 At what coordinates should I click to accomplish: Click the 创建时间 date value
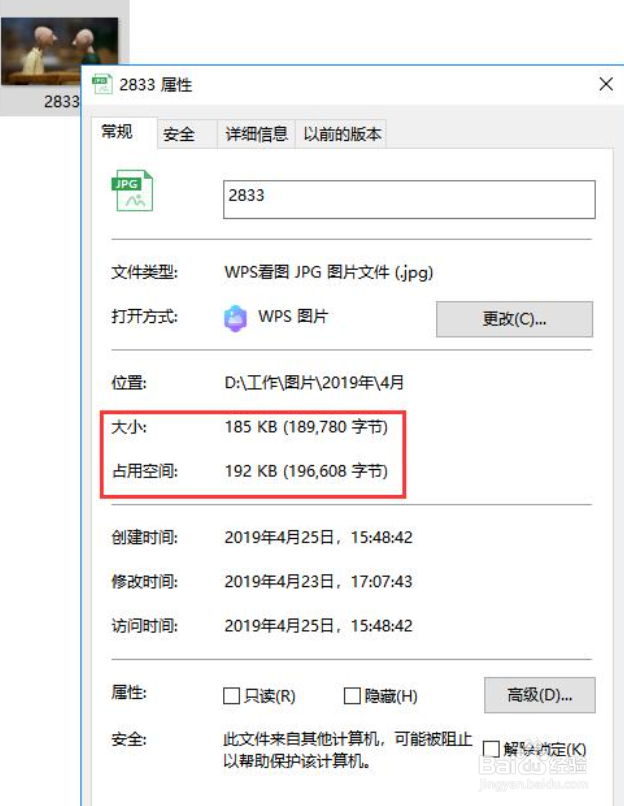coord(318,538)
